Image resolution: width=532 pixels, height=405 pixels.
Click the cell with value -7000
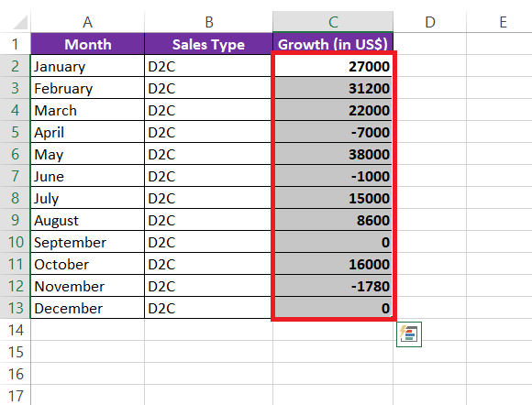333,132
